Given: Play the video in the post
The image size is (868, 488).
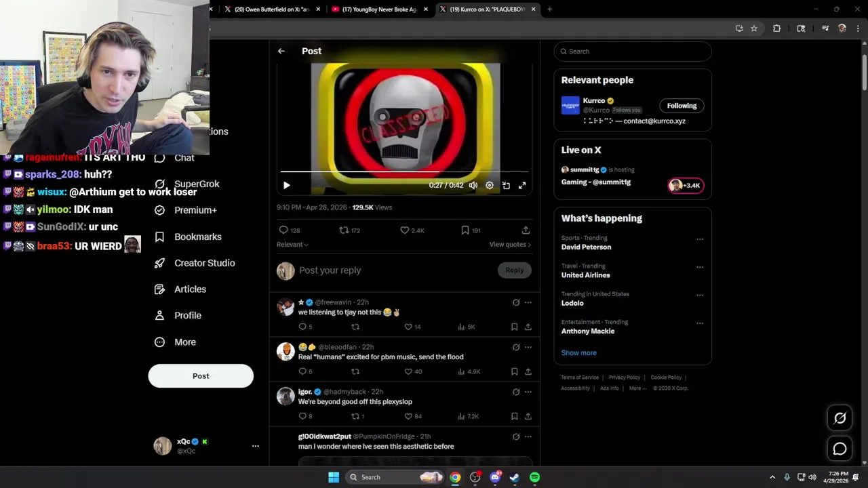Looking at the screenshot, I should 286,185.
